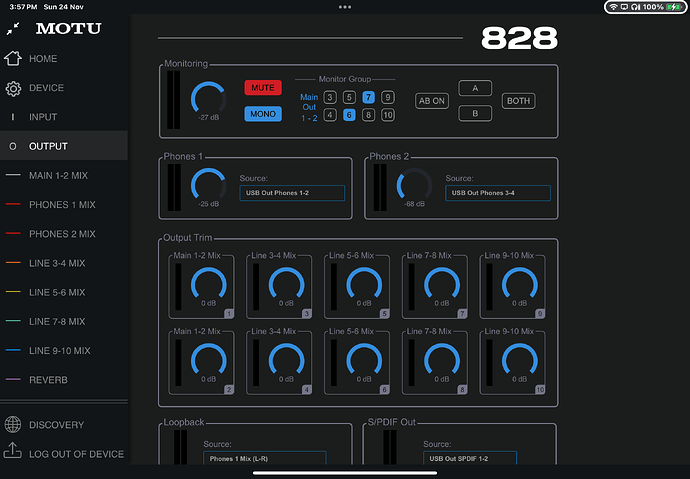The image size is (690, 479).
Task: Click Phones 2 volume knob at -68 dB
Action: (415, 185)
